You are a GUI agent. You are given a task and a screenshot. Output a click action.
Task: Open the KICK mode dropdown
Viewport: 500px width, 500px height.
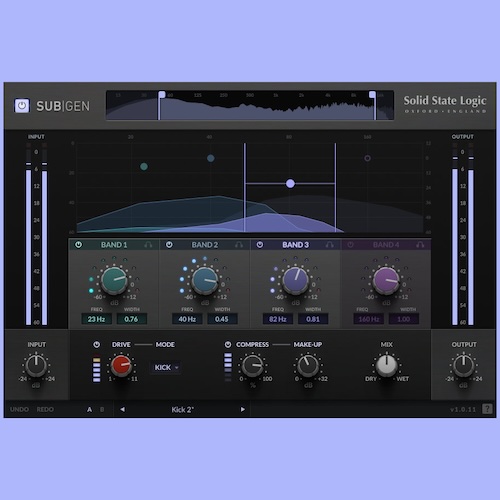(166, 367)
